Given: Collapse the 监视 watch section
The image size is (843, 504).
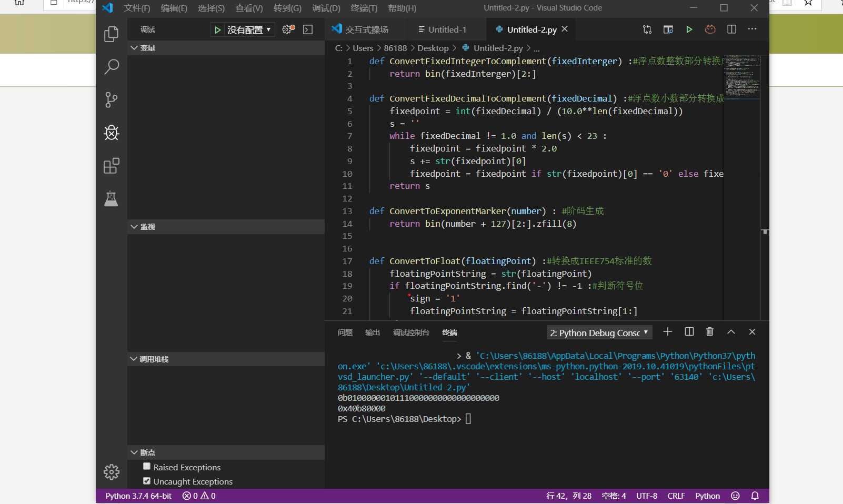Looking at the screenshot, I should 226,227.
